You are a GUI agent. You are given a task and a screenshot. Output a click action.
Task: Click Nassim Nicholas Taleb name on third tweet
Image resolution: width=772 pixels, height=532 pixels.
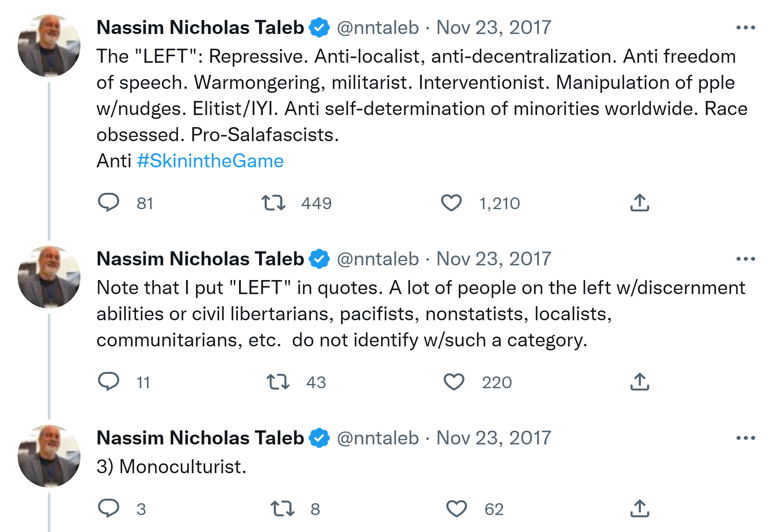200,438
